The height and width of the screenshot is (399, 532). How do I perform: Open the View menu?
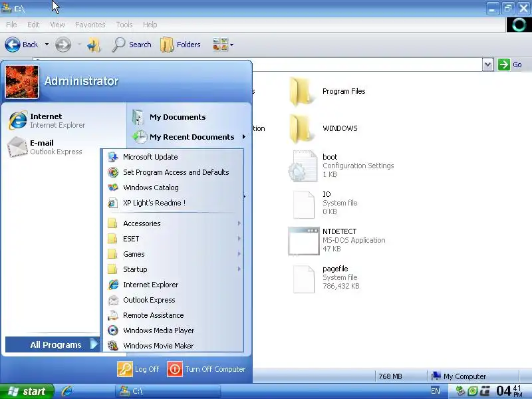(x=57, y=25)
